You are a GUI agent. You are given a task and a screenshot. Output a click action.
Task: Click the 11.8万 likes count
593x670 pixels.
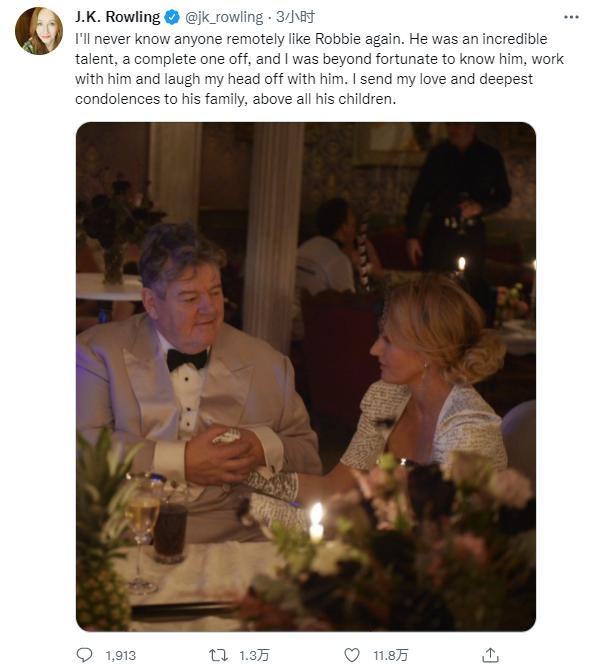pos(390,655)
